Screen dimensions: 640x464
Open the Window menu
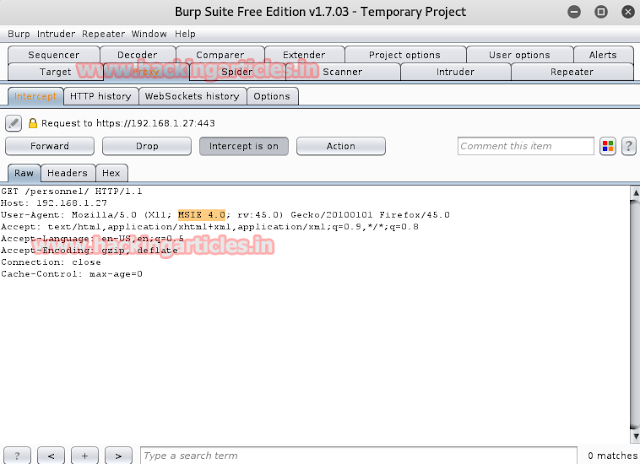(x=149, y=34)
